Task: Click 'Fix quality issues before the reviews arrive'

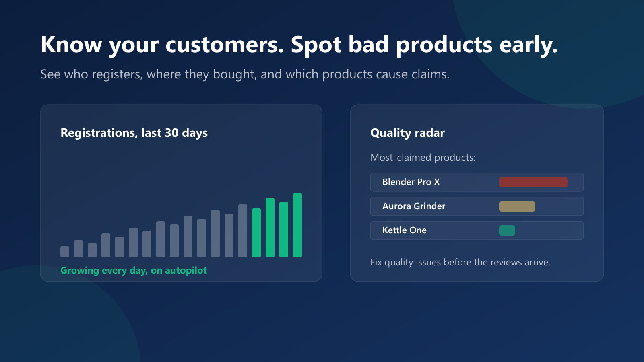Action: [460, 263]
